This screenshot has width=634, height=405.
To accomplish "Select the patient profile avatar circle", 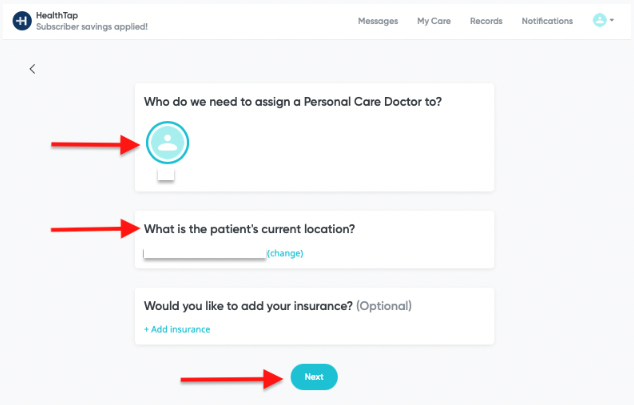I will [167, 143].
